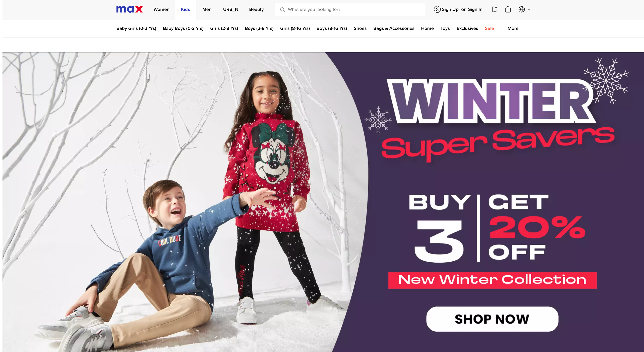Browse Baby Girls (0-2 Yrs)
This screenshot has height=352, width=644.
tap(136, 28)
